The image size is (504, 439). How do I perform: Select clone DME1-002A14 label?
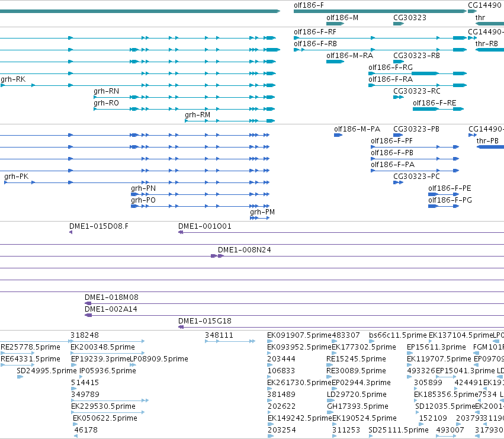[x=111, y=310]
